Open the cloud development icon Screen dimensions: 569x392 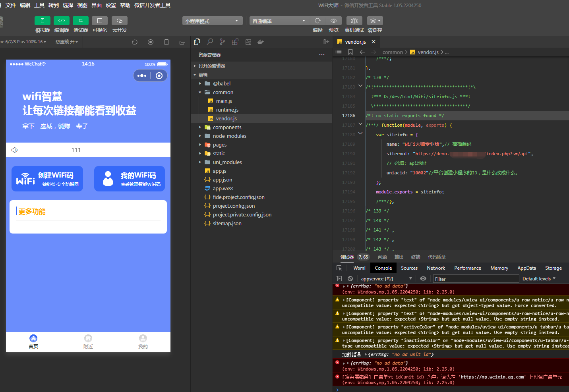(x=120, y=21)
